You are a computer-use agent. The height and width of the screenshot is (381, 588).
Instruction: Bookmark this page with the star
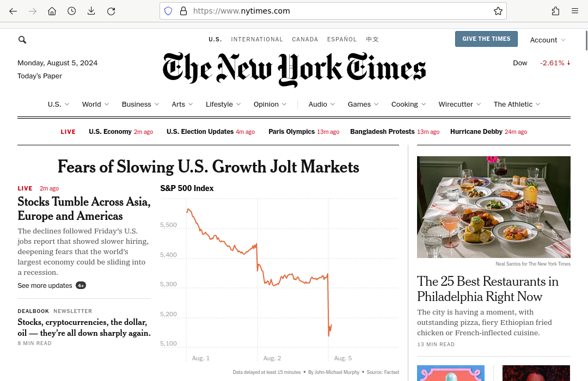498,11
